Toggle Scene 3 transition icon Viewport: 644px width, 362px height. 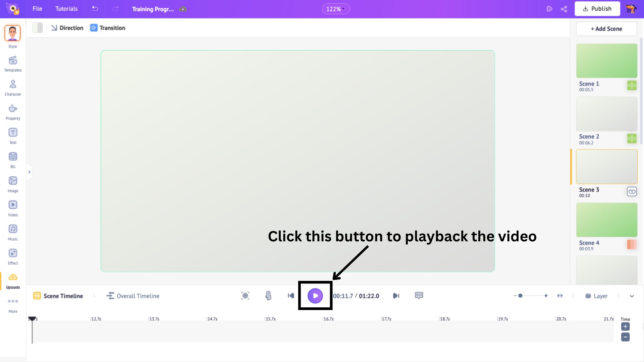tap(632, 192)
